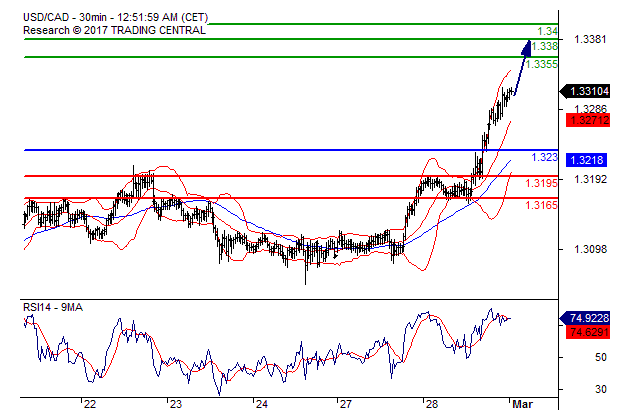Viewport: 622px width, 420px height.
Task: Click the RSI MA value tag 74.6291
Action: [588, 332]
